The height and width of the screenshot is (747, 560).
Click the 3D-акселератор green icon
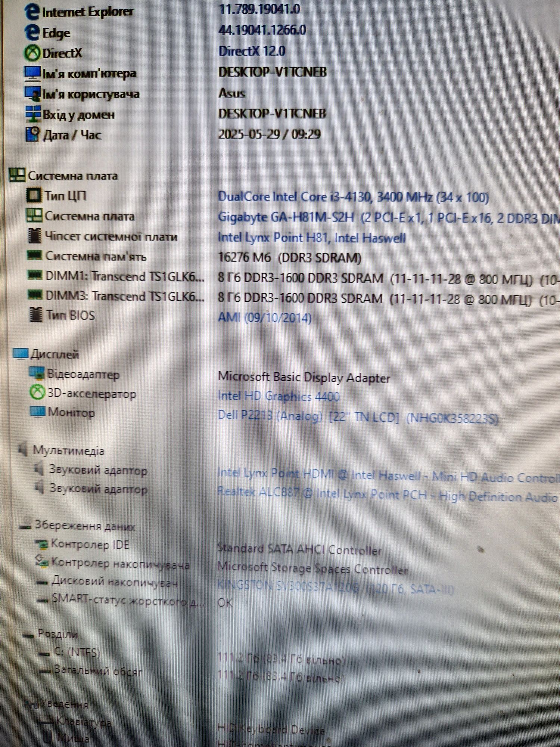(37, 392)
